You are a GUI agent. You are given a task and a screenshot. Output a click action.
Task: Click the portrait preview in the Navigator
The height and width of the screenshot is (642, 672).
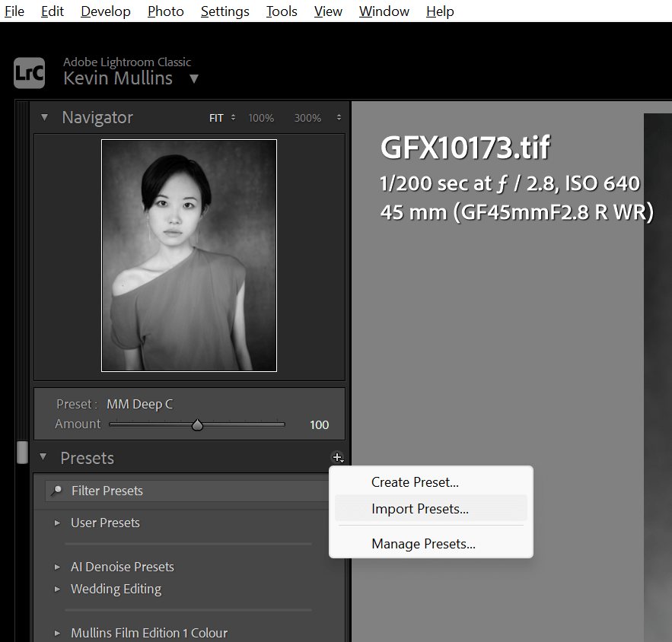pos(188,256)
